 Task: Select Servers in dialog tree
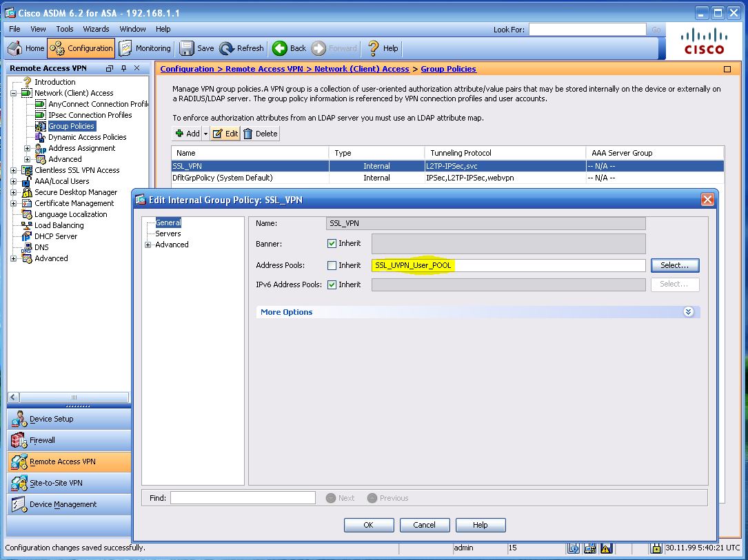click(168, 234)
